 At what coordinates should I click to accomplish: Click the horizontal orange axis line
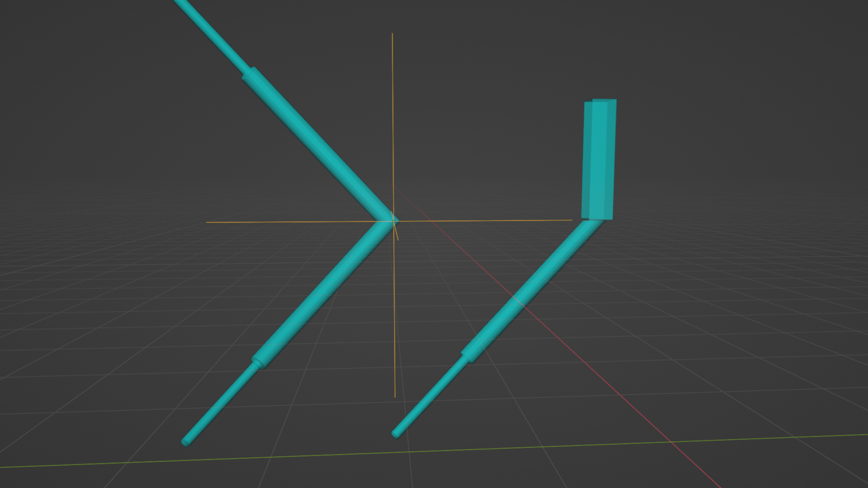click(271, 221)
